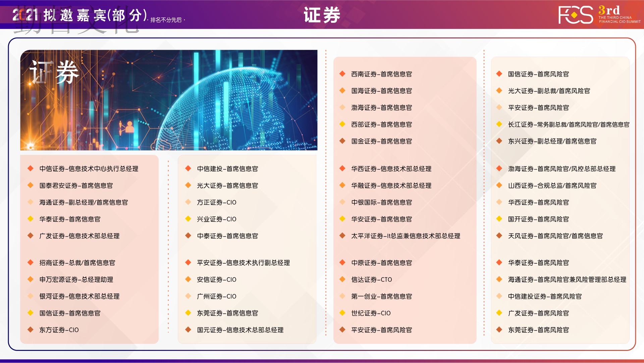Select 华泰证券-首席信息官 line
This screenshot has width=644, height=363.
click(x=70, y=219)
